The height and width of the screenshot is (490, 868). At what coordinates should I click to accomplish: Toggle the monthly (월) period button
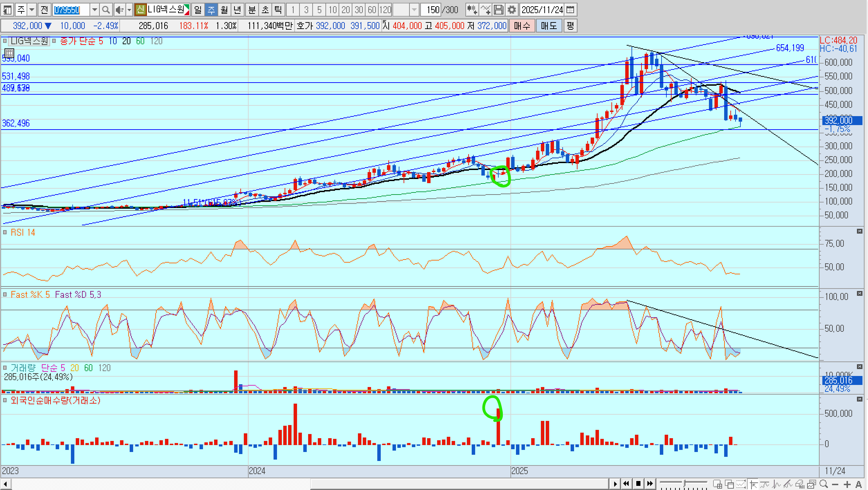pos(224,10)
